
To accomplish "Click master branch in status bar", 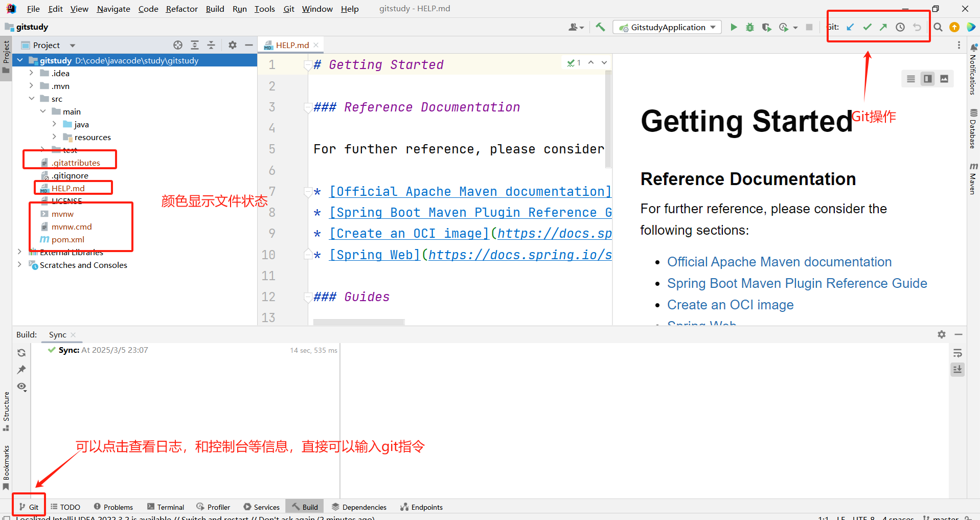I will [941, 517].
